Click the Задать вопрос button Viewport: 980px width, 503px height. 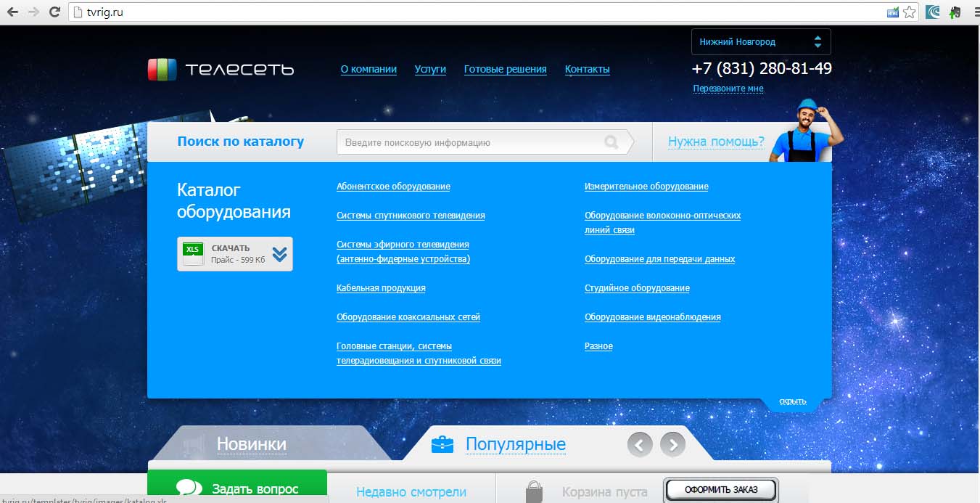(237, 487)
